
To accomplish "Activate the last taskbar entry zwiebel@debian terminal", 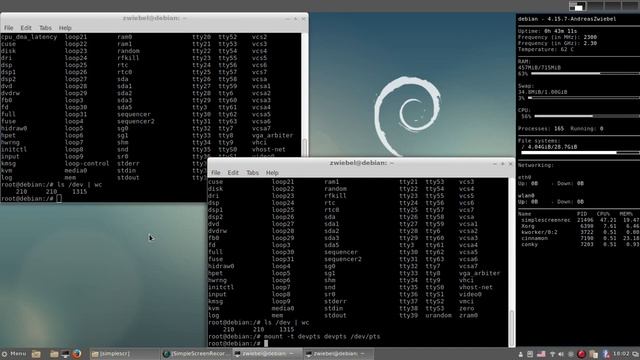I will point(338,354).
